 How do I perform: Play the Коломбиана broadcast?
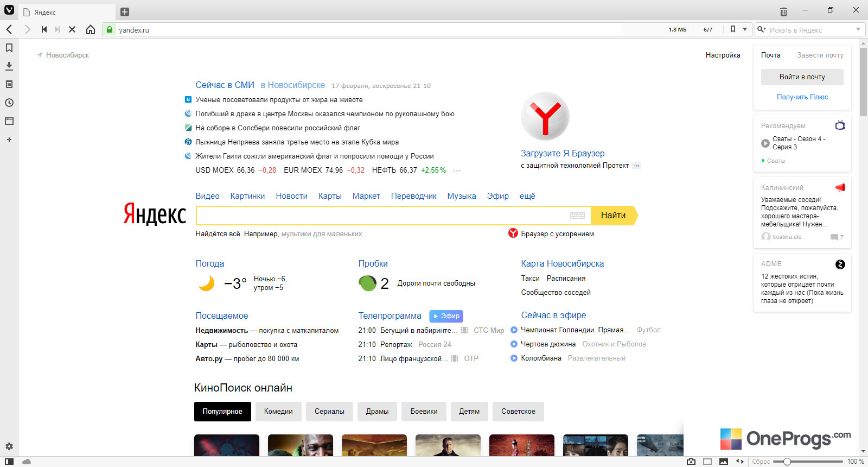[514, 358]
